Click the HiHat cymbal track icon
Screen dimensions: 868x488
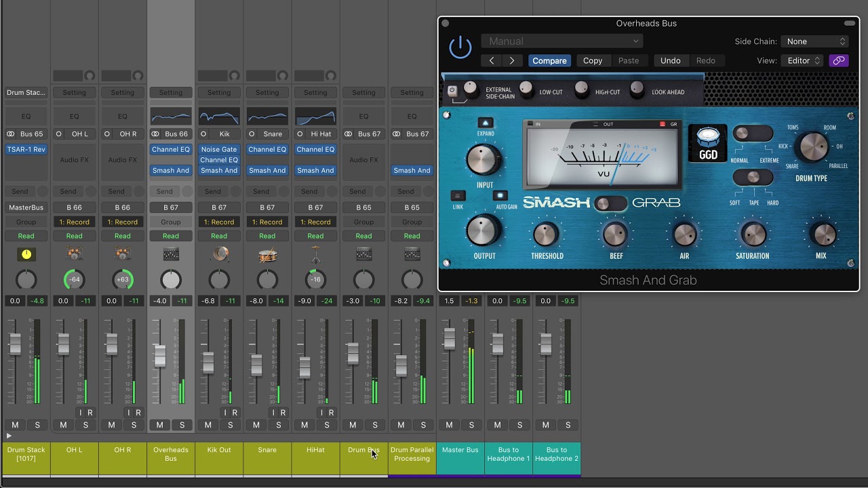(315, 255)
